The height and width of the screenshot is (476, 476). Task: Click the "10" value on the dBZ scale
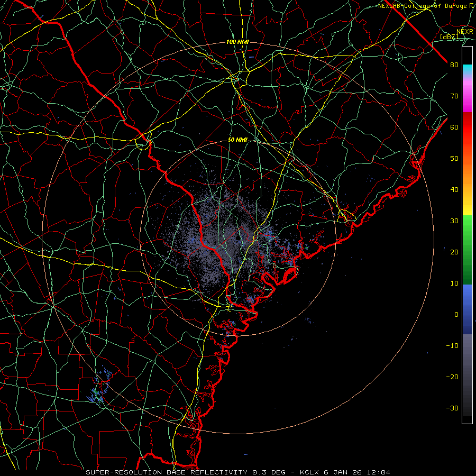(x=454, y=283)
